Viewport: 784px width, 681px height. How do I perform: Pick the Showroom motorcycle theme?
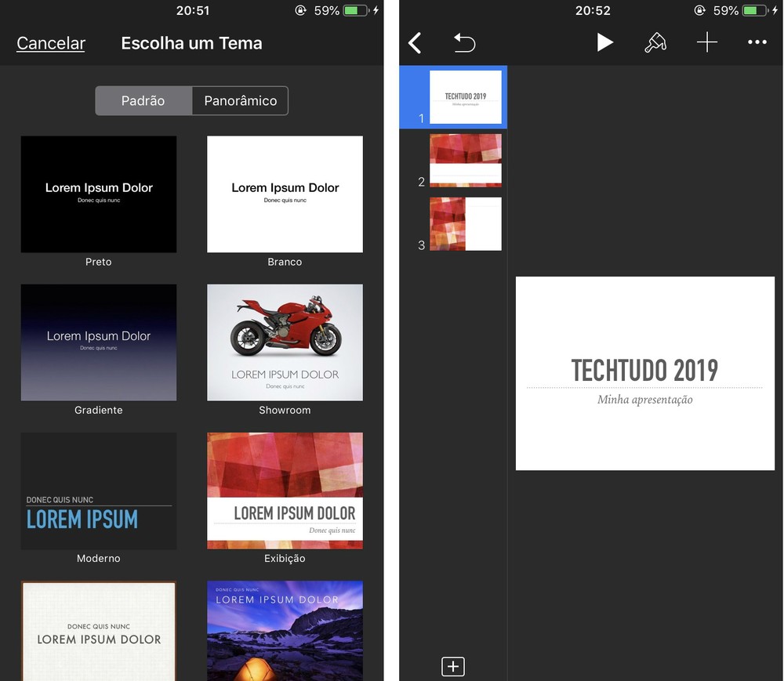click(285, 342)
